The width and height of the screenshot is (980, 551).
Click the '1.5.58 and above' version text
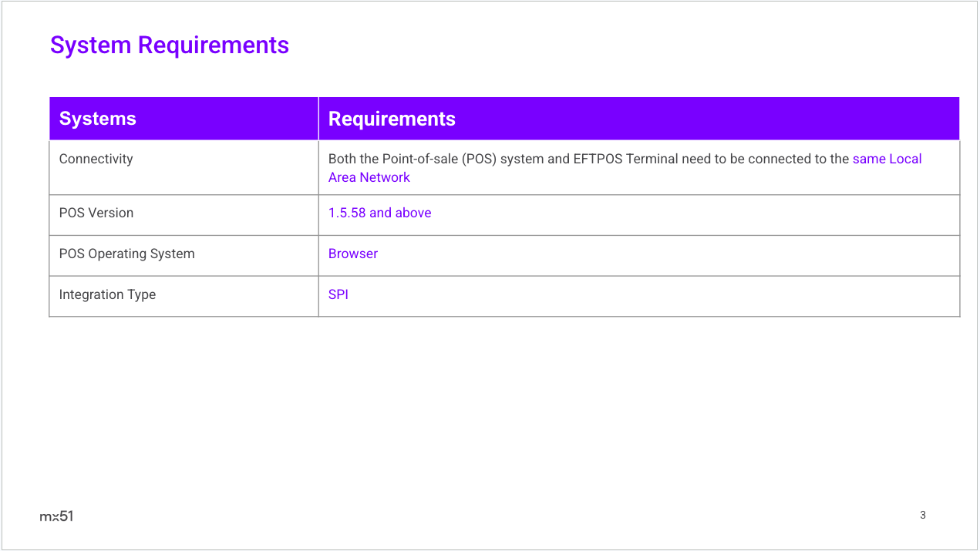379,213
